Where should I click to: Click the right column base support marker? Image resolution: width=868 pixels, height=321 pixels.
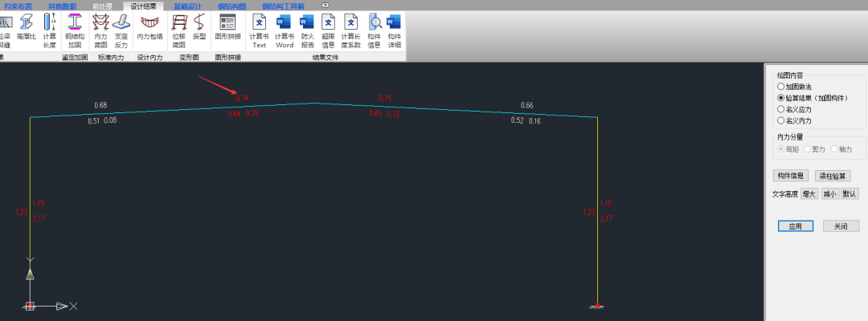tap(596, 306)
